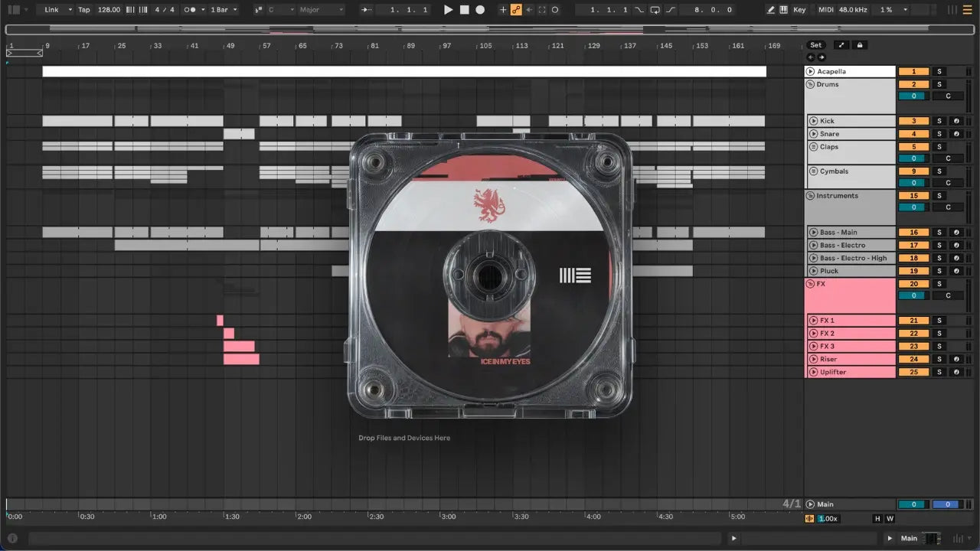980x551 pixels.
Task: Click the 128.00 tempo field
Action: [109, 10]
